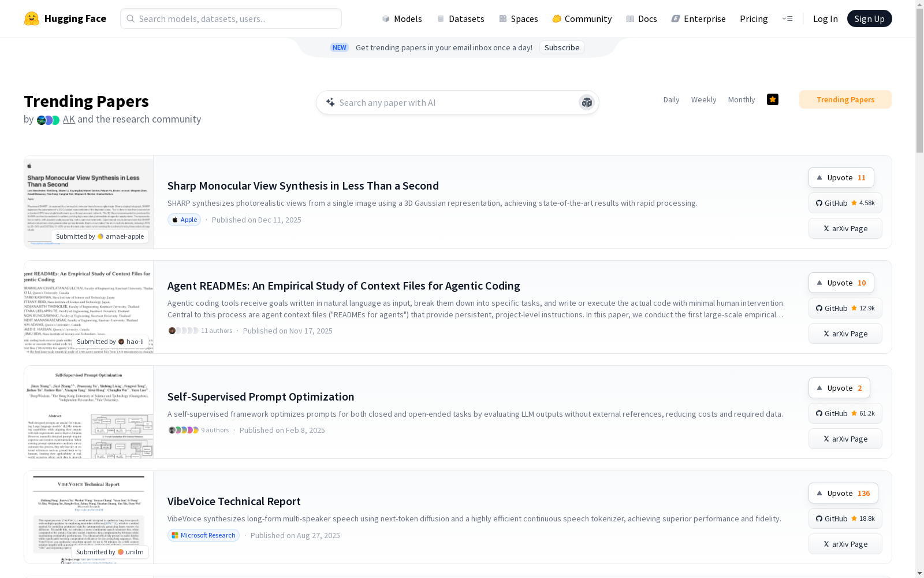This screenshot has height=578, width=924.
Task: Open GitHub repo for VibeVoice Technical Report
Action: pyautogui.click(x=845, y=518)
